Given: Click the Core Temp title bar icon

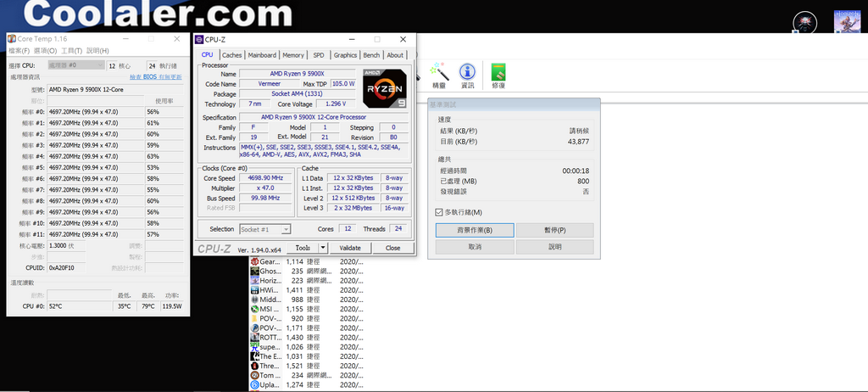Looking at the screenshot, I should click(11, 39).
